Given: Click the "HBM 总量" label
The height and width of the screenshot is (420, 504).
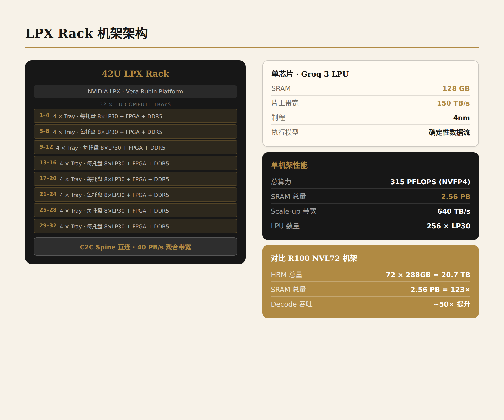Looking at the screenshot, I should (x=287, y=275).
